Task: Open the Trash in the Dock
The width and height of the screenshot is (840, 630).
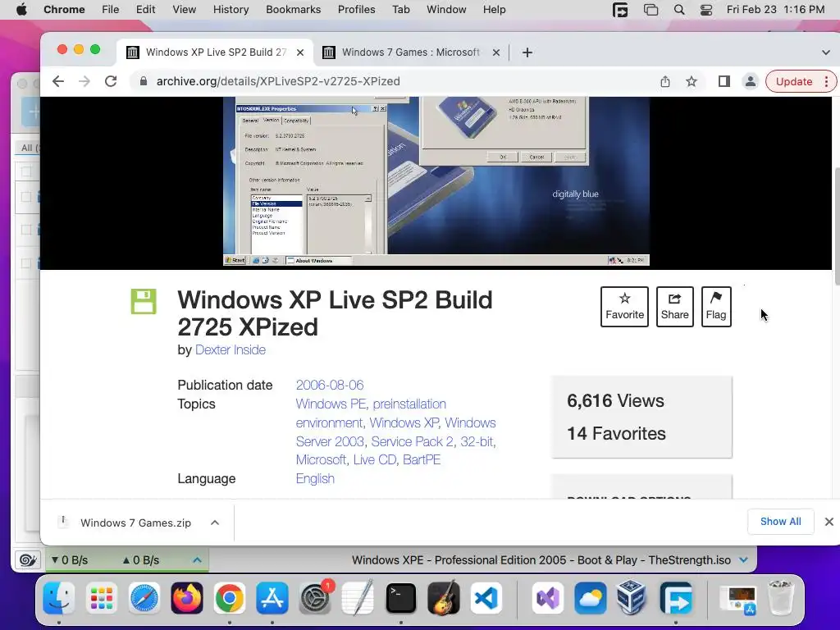Action: [781, 598]
